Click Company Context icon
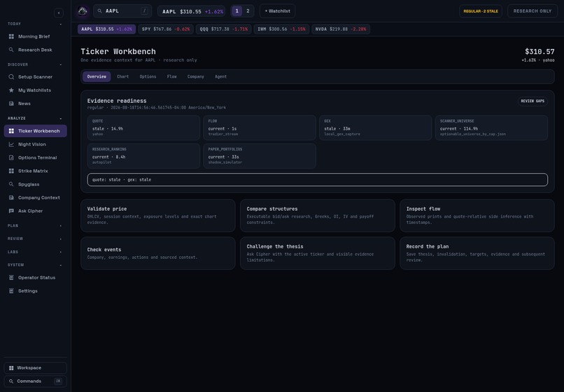 [x=11, y=197]
